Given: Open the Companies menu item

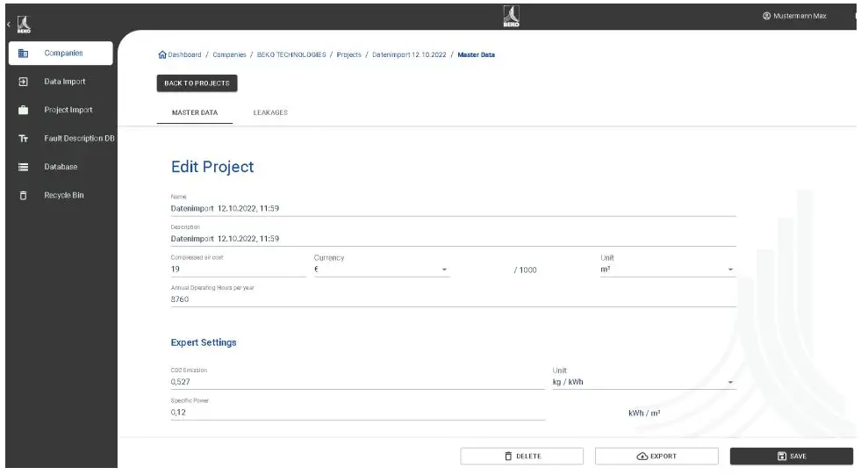Looking at the screenshot, I should click(x=61, y=54).
